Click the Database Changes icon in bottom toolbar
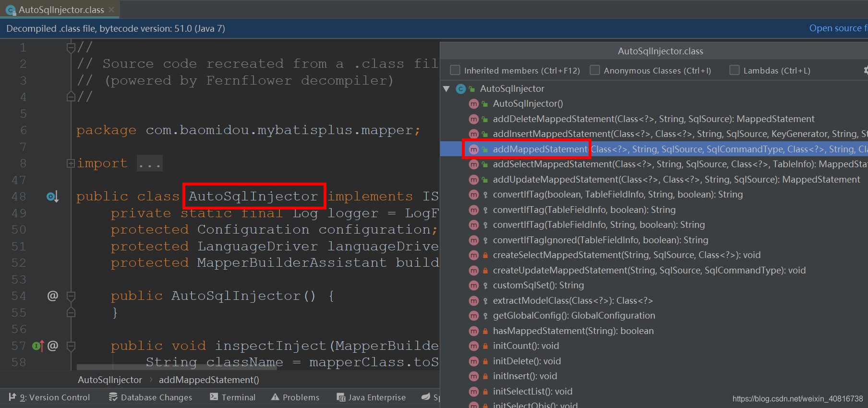This screenshot has height=408, width=868. (x=113, y=397)
